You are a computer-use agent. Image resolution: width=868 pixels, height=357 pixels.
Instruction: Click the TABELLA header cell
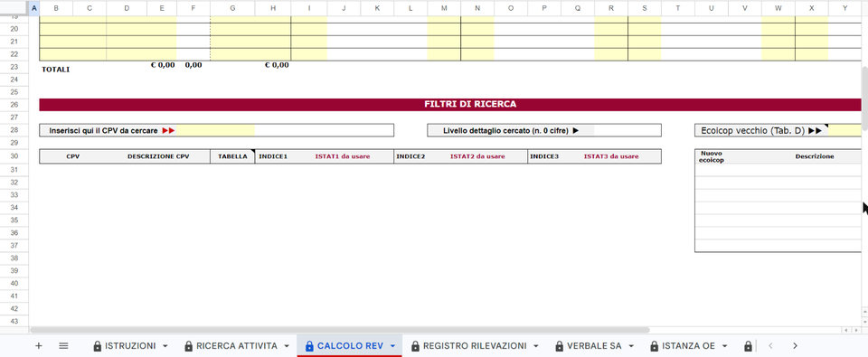click(x=232, y=156)
